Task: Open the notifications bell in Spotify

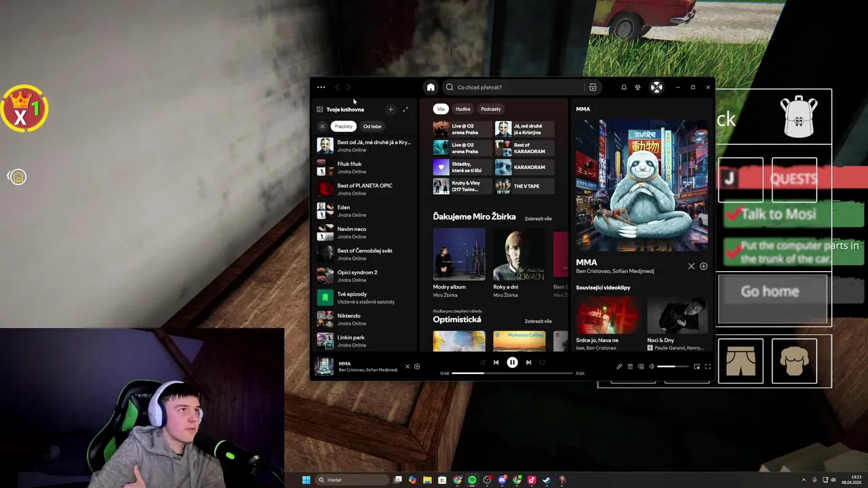Action: [624, 87]
